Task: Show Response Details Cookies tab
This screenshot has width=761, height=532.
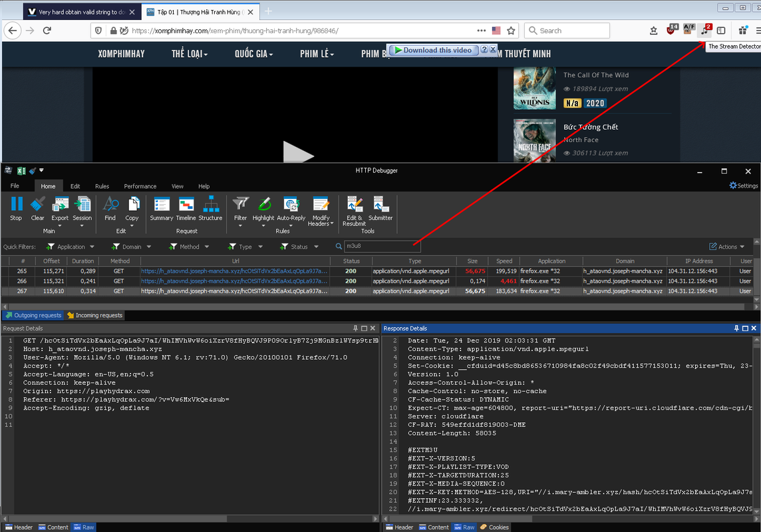Action: (x=494, y=527)
